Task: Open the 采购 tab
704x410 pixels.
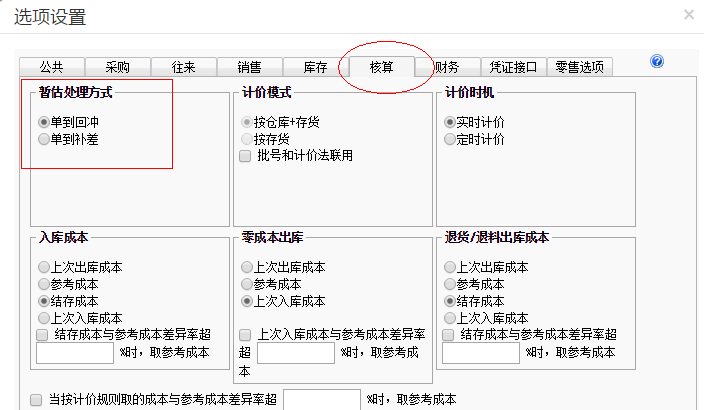Action: pyautogui.click(x=117, y=67)
